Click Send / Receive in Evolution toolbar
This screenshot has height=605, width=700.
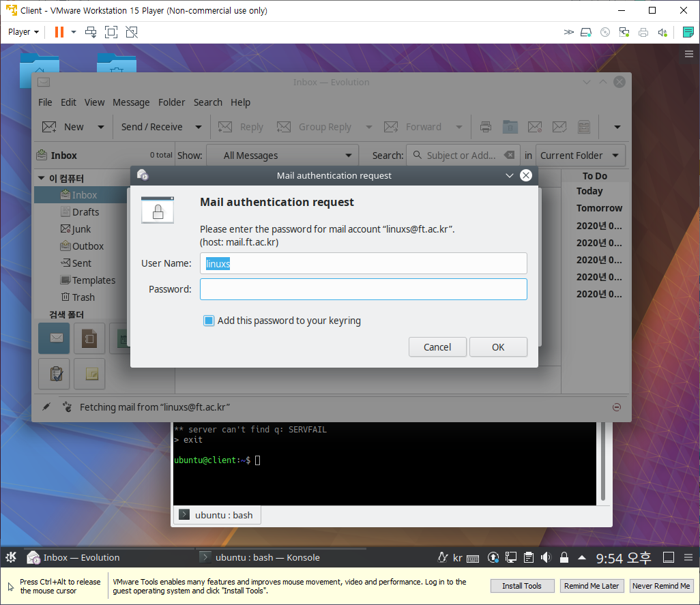pyautogui.click(x=151, y=127)
